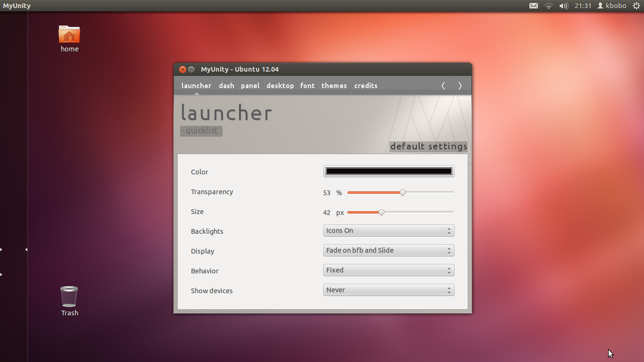Click the Trash desktop icon

pos(69,301)
